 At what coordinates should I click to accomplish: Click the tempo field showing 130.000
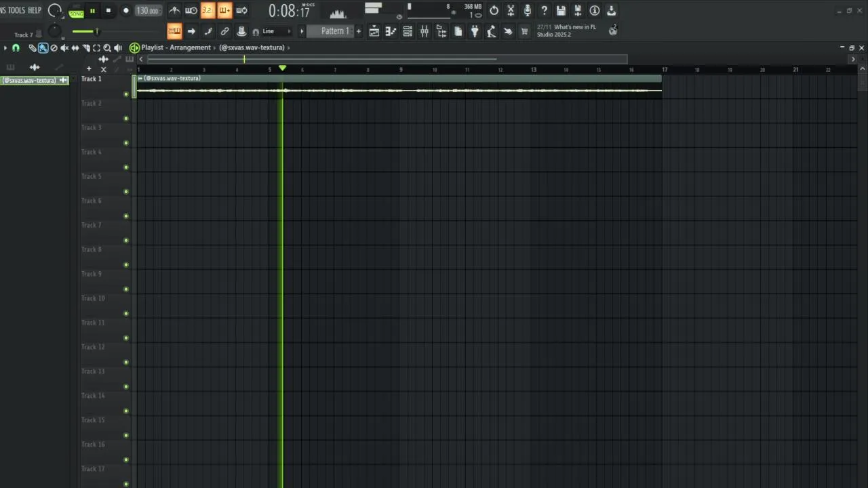click(148, 11)
